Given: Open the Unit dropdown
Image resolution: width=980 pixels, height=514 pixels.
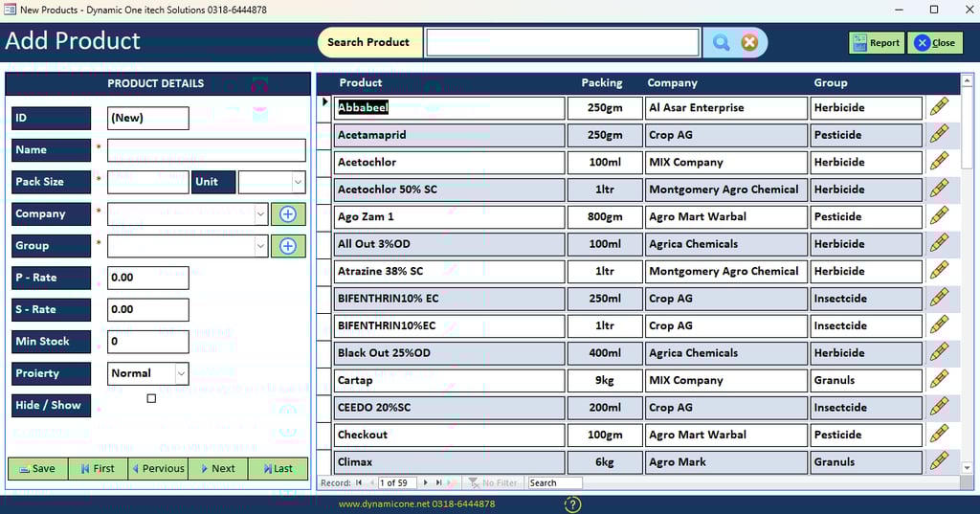Looking at the screenshot, I should pyautogui.click(x=299, y=182).
